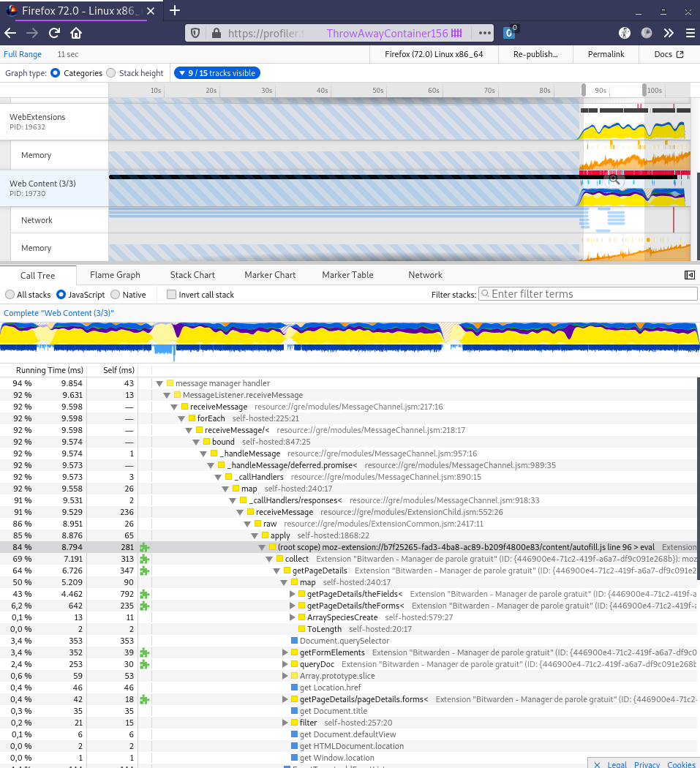Select the Document.querySelector call tree row

(x=348, y=641)
